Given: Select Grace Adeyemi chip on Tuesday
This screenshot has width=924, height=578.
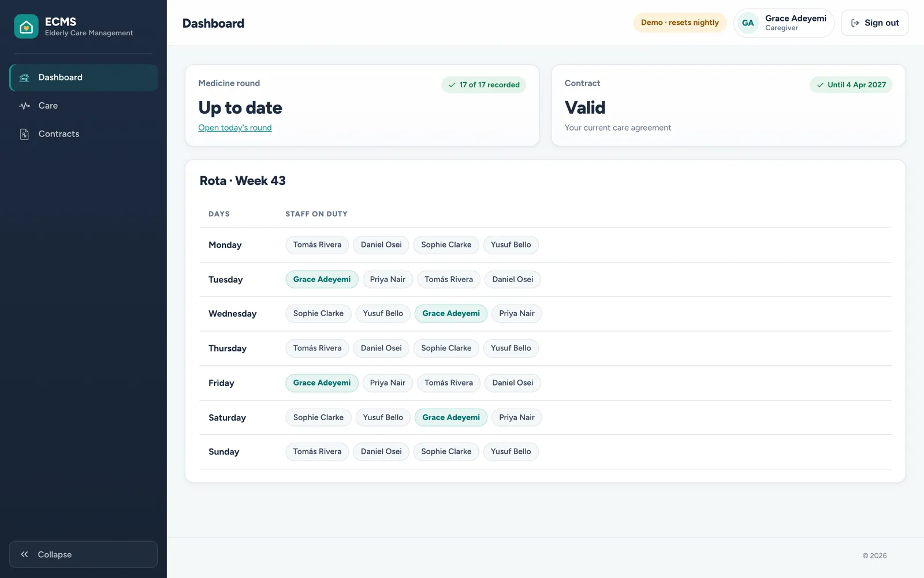Looking at the screenshot, I should click(322, 280).
